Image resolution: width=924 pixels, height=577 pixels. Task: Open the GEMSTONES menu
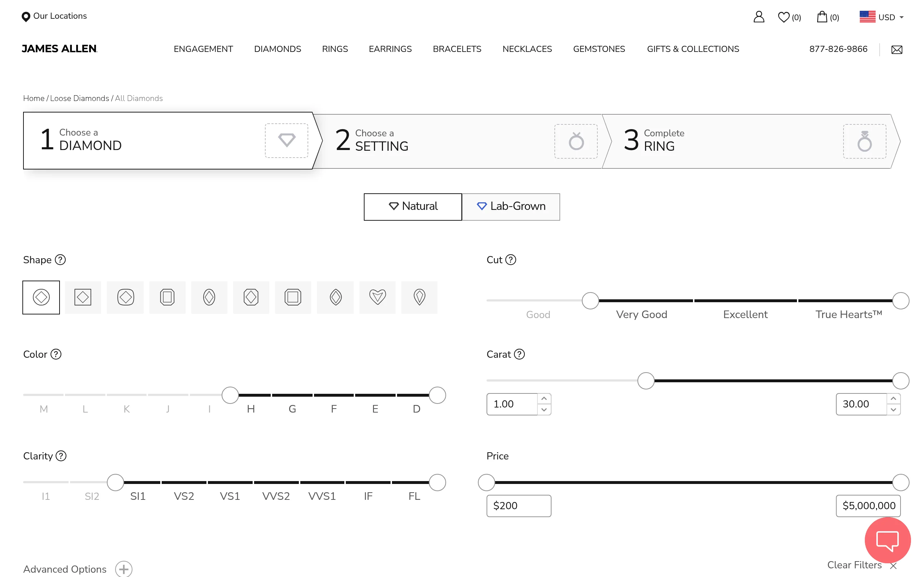tap(599, 49)
